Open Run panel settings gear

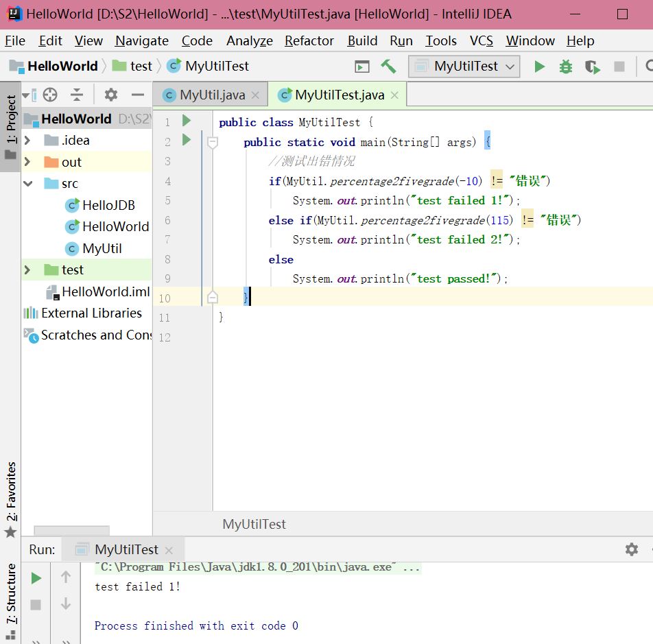pyautogui.click(x=631, y=549)
